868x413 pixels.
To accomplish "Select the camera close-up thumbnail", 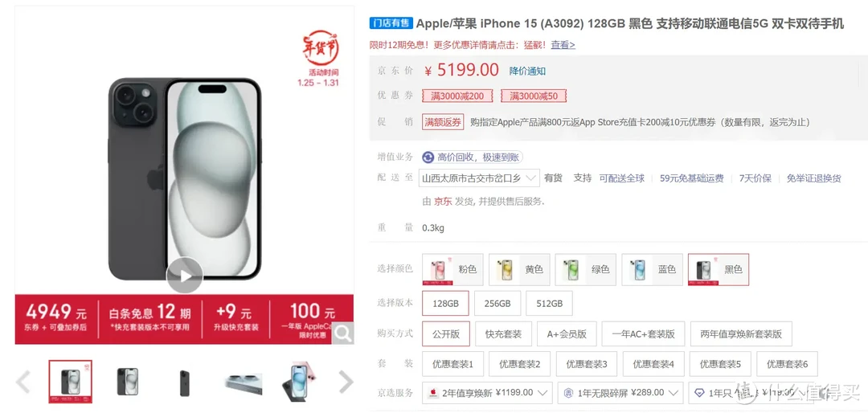I will 243,382.
